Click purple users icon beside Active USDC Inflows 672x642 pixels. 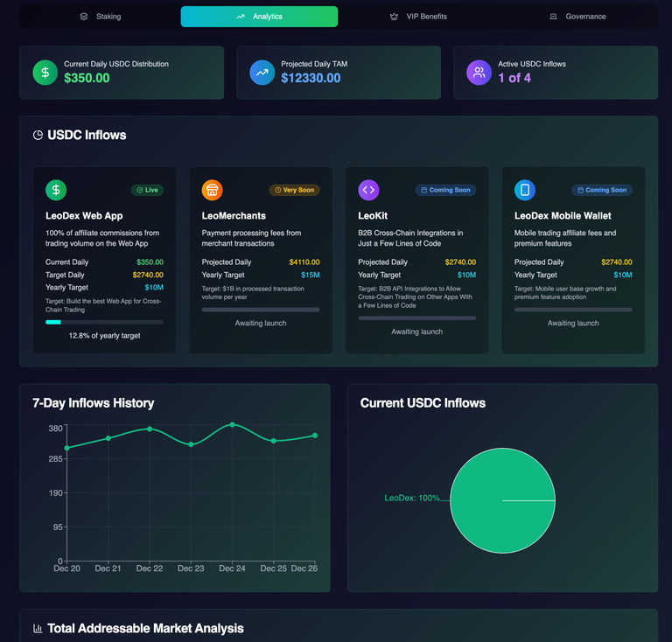click(479, 73)
